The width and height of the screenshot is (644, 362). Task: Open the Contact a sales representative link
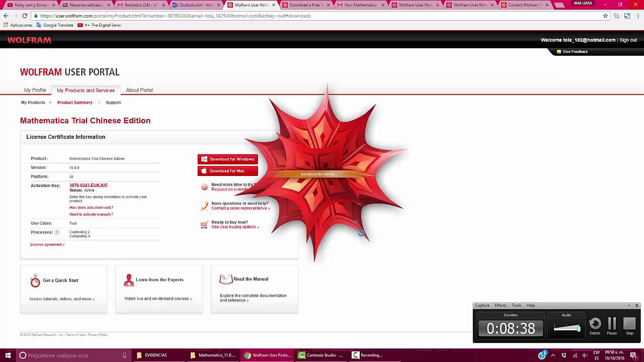click(240, 208)
